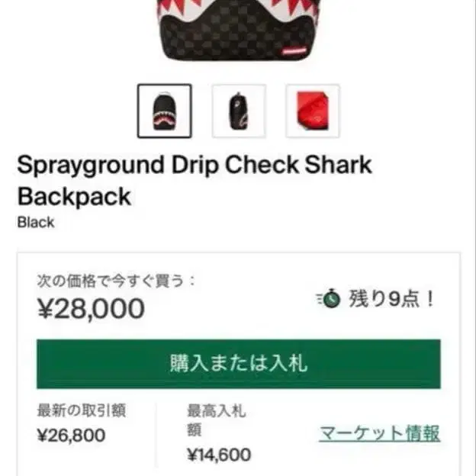Click the main backpack product image
The width and height of the screenshot is (476, 476).
click(238, 31)
